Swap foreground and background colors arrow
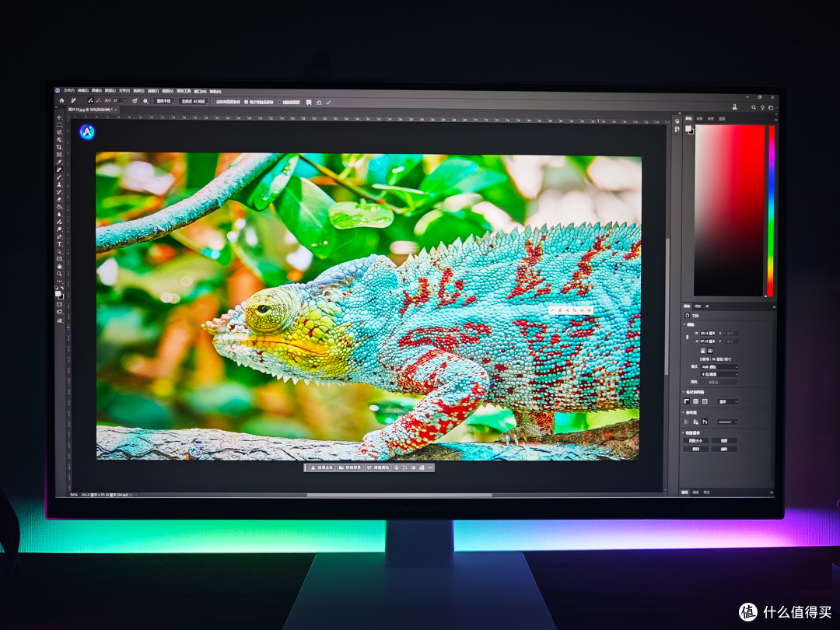 62,289
